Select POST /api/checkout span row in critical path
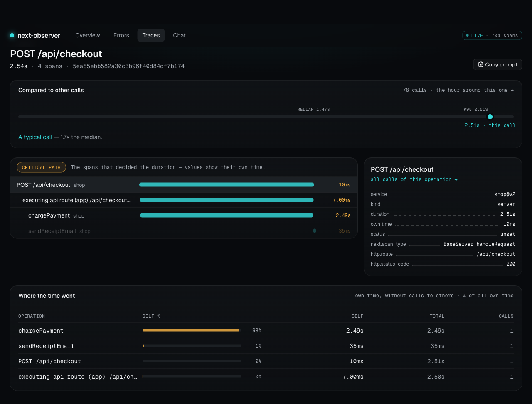 tap(184, 185)
